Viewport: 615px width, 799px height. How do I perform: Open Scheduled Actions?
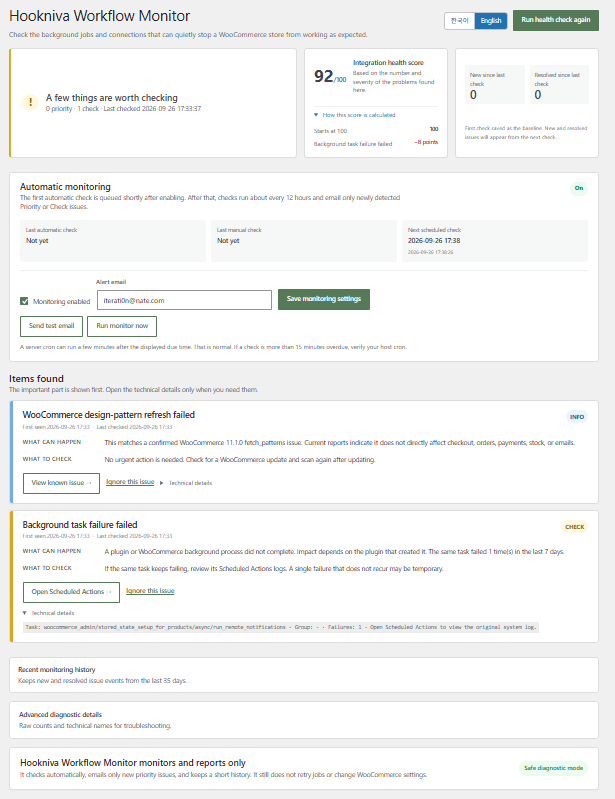click(71, 592)
